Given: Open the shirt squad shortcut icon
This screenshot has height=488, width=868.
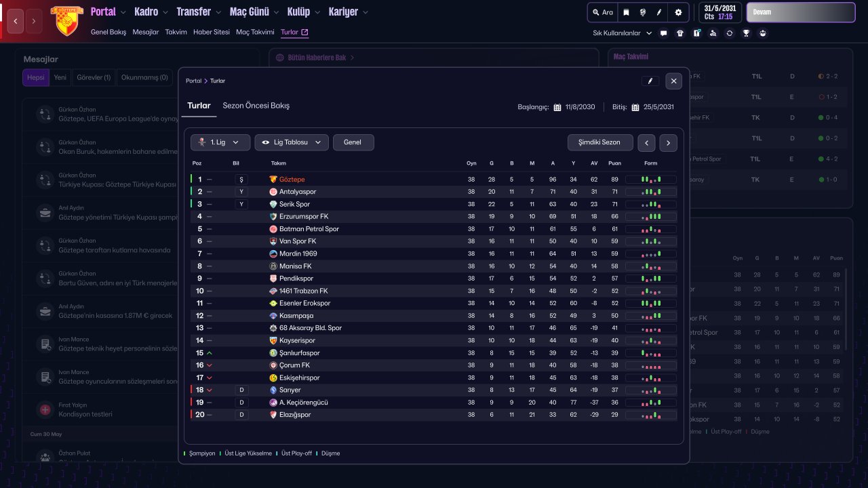Looking at the screenshot, I should click(680, 33).
